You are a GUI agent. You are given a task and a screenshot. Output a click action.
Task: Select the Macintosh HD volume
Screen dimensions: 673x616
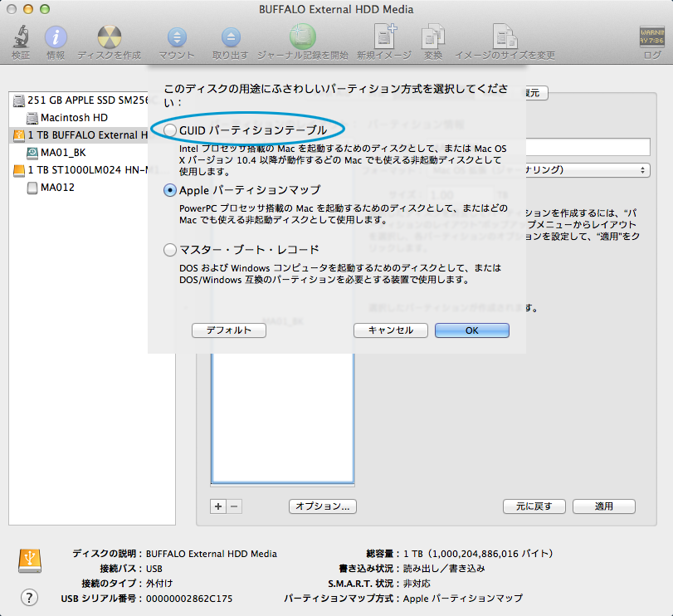(x=73, y=117)
